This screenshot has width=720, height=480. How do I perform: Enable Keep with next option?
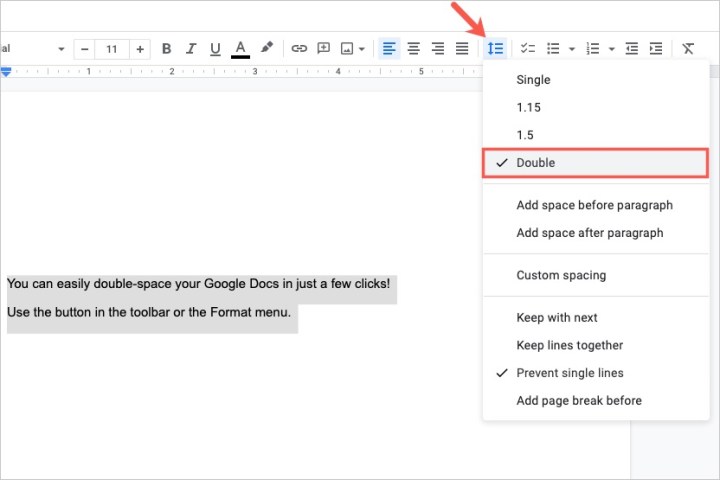(x=556, y=318)
